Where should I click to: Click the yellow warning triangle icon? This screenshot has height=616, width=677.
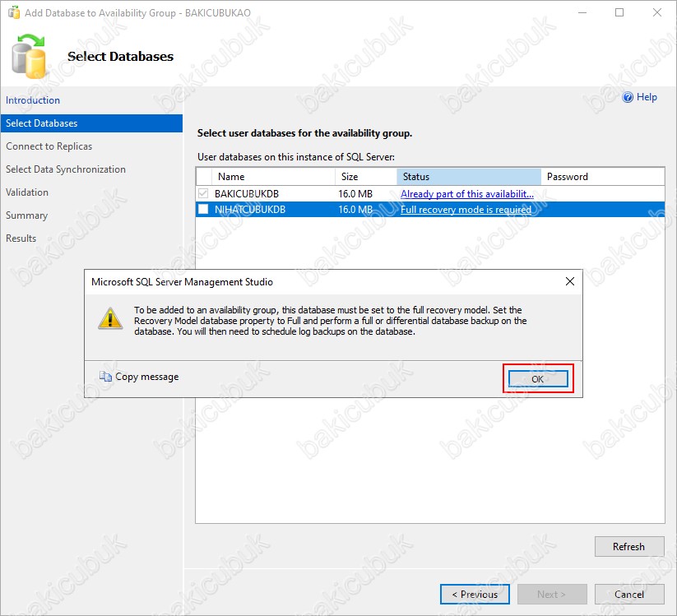click(x=110, y=318)
